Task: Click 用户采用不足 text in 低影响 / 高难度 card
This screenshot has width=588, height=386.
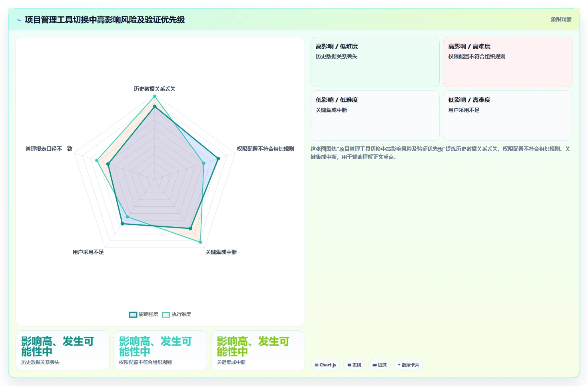Action: pyautogui.click(x=464, y=110)
